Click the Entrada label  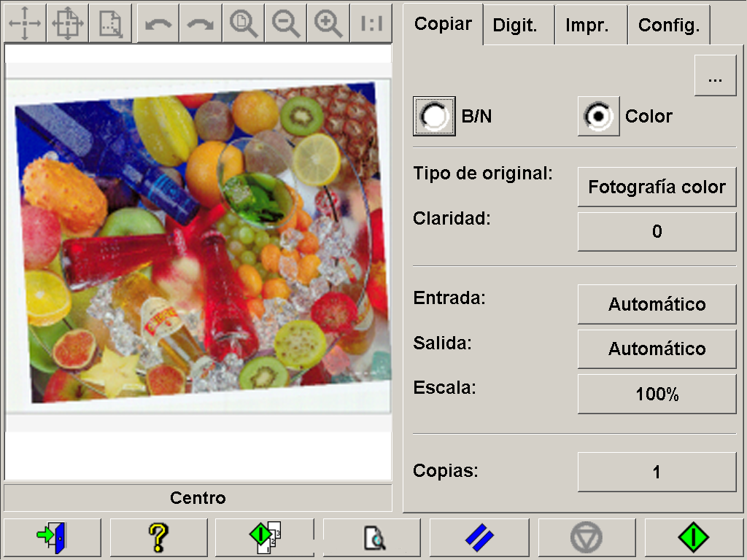[x=449, y=297]
